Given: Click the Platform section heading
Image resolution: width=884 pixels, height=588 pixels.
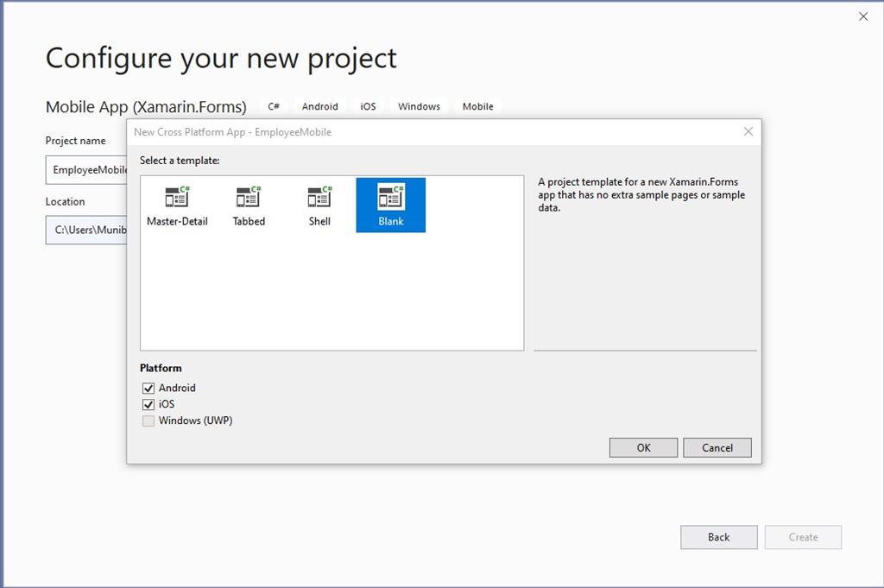Looking at the screenshot, I should tap(161, 368).
